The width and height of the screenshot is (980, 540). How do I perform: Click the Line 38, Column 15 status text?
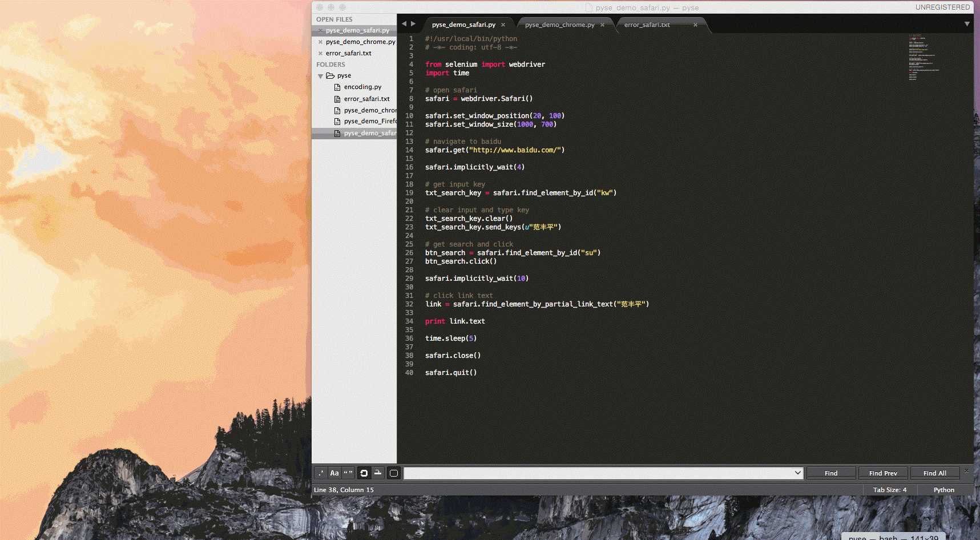pyautogui.click(x=344, y=490)
